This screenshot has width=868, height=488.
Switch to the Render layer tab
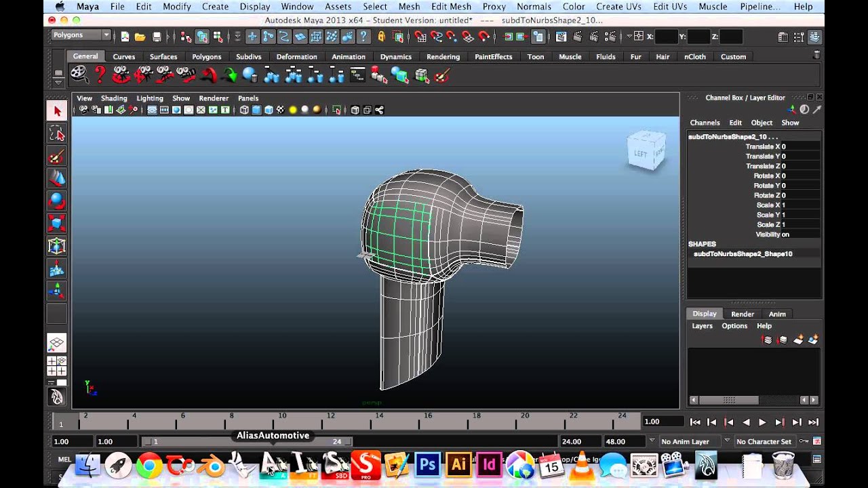point(742,314)
